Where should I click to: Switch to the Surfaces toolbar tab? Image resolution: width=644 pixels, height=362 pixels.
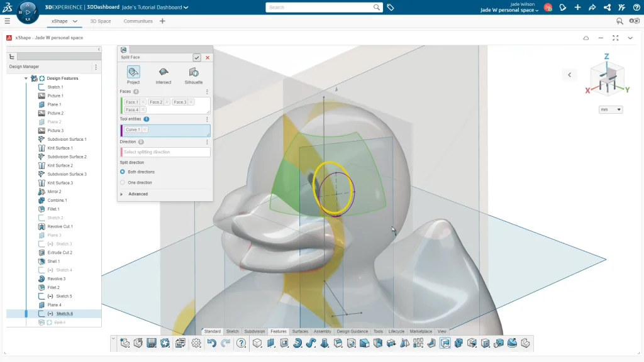(x=300, y=331)
